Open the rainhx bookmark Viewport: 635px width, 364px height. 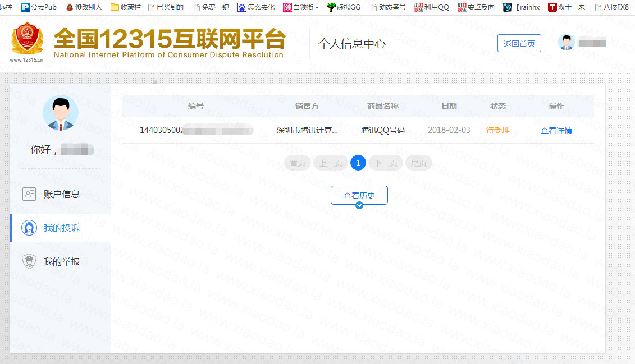pyautogui.click(x=522, y=7)
